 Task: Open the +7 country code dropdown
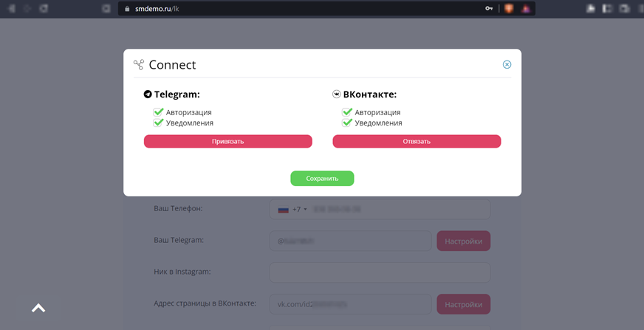click(x=292, y=210)
